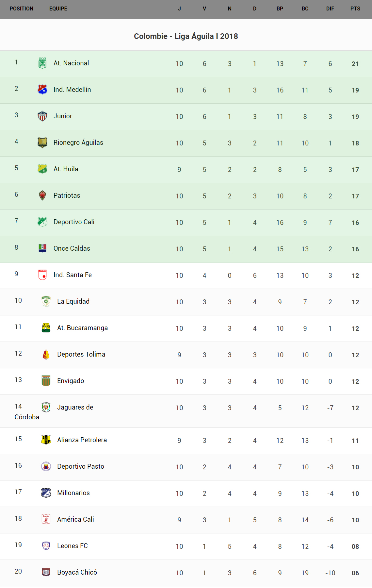Select América Cali team name
Viewport: 372px width, 588px height.
75,519
